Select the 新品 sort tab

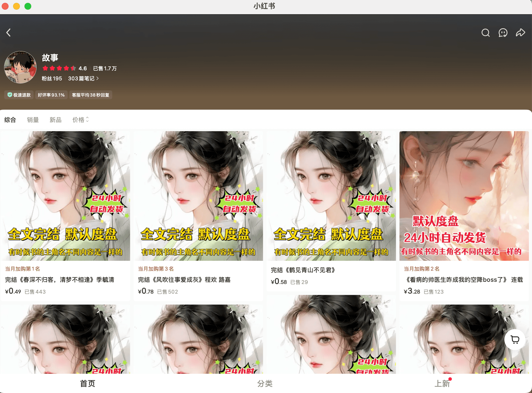55,120
